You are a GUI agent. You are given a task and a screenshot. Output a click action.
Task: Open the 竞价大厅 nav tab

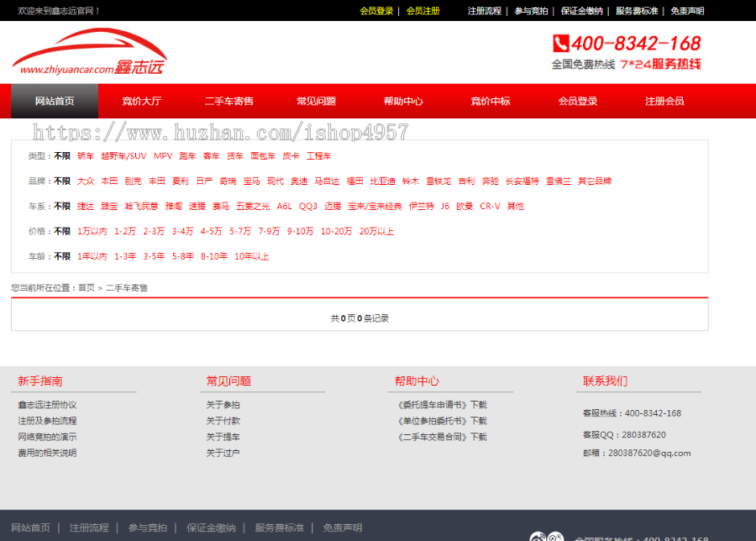click(x=142, y=102)
